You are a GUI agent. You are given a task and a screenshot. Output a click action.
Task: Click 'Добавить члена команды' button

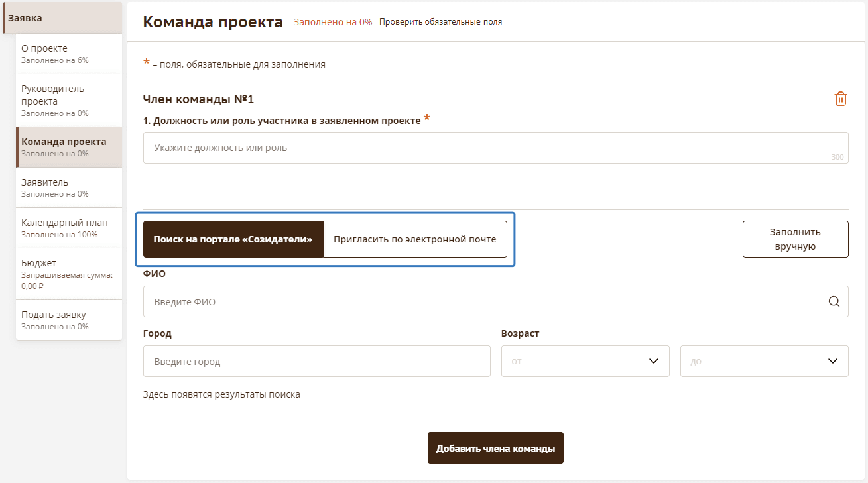pyautogui.click(x=495, y=449)
